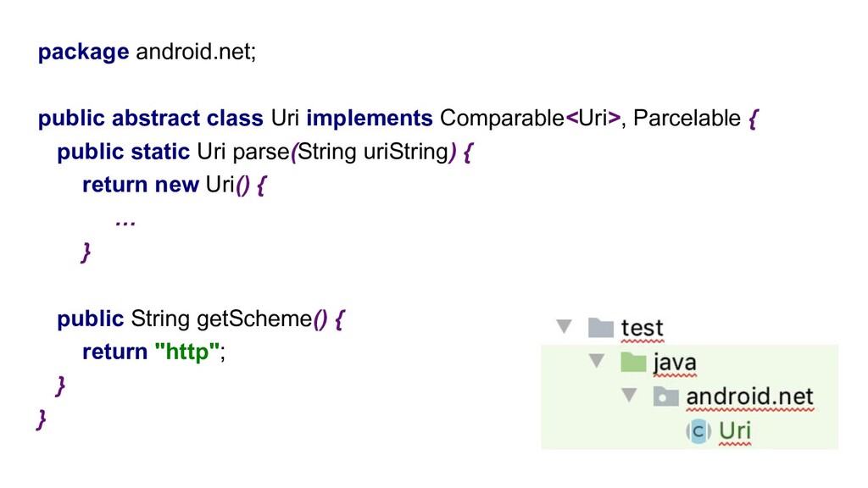The width and height of the screenshot is (868, 488).
Task: Open the Uri class in tree
Action: click(x=735, y=430)
